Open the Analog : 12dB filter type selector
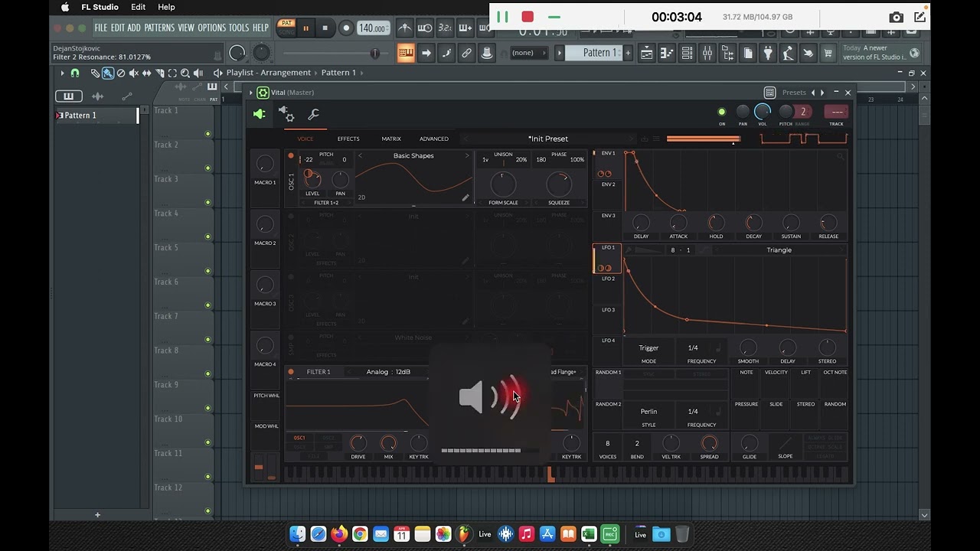980x551 pixels. click(388, 372)
